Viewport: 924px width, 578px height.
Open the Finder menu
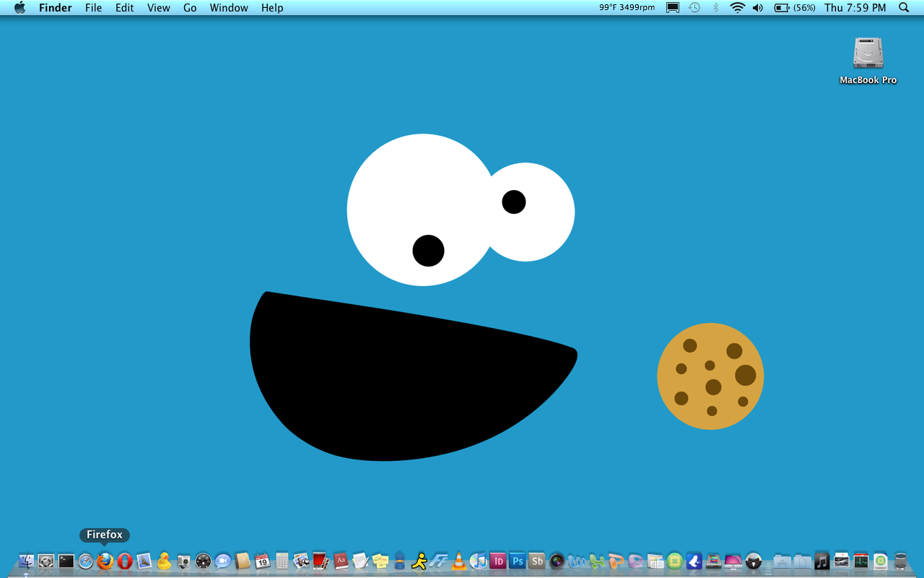click(56, 7)
